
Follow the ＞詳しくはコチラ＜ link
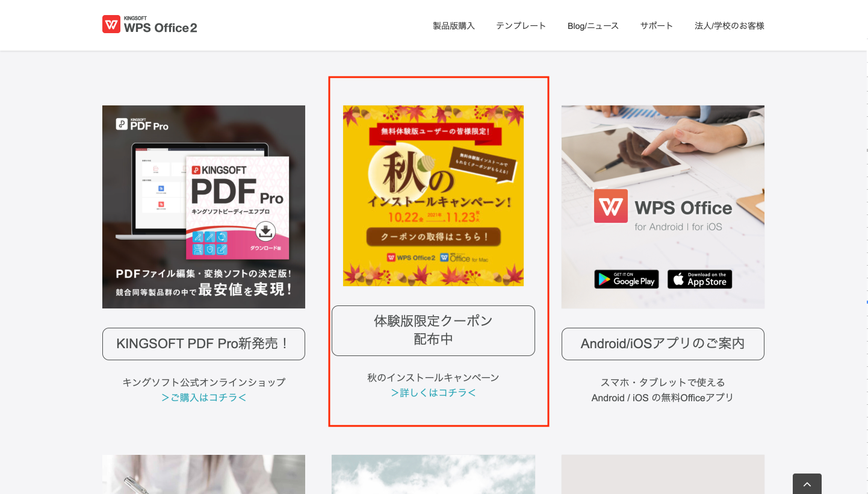click(x=433, y=393)
